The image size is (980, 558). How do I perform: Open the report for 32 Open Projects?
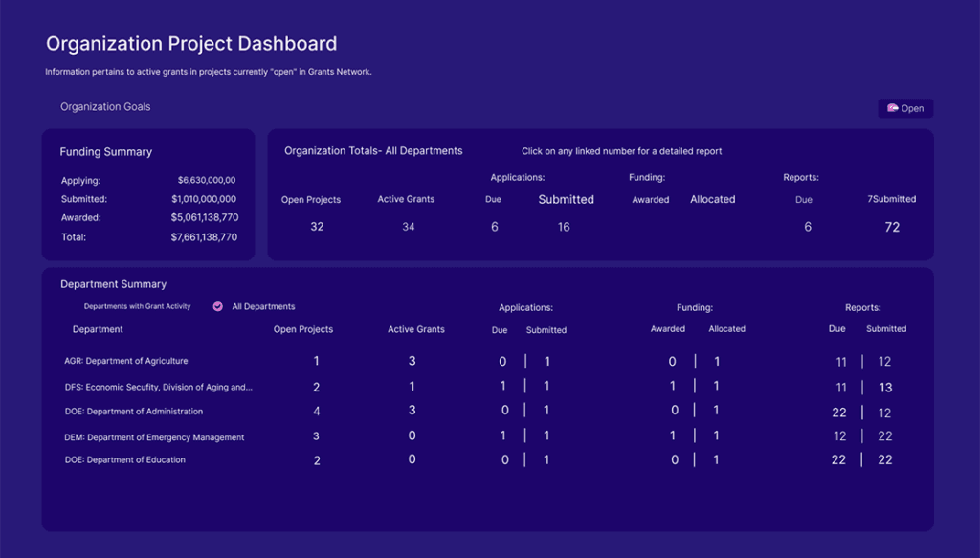pos(317,227)
